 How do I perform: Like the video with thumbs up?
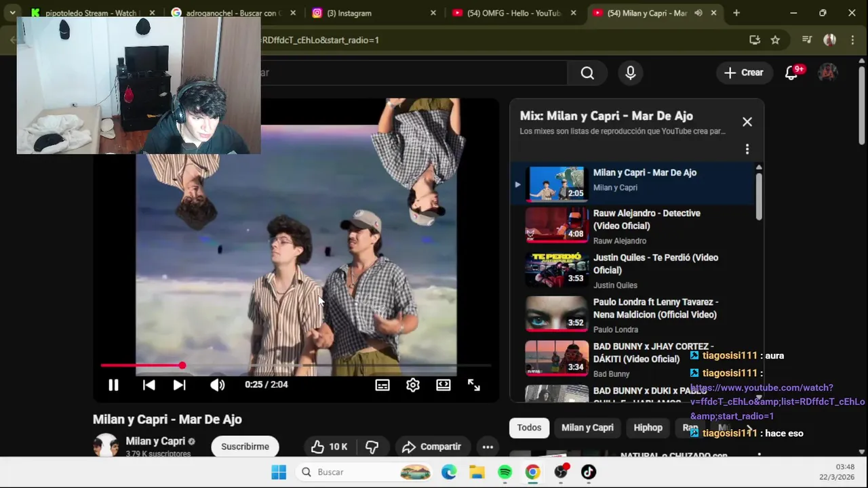(x=329, y=447)
